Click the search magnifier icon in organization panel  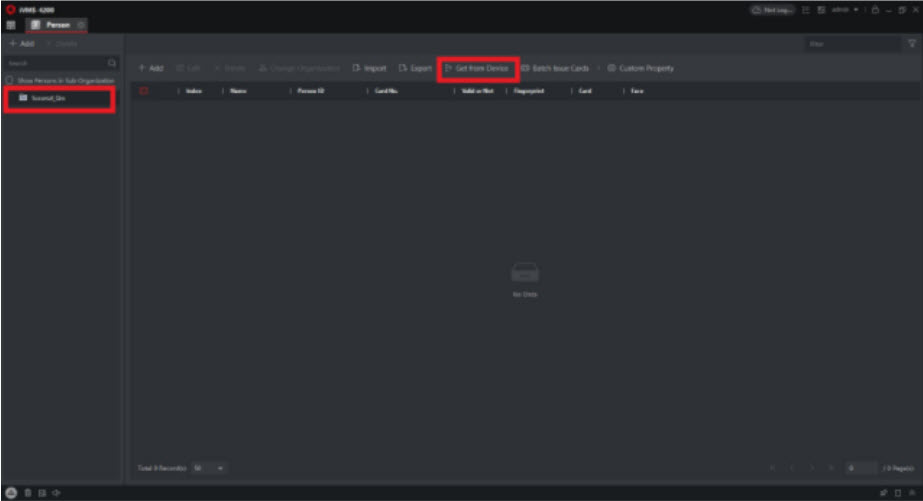click(x=112, y=63)
